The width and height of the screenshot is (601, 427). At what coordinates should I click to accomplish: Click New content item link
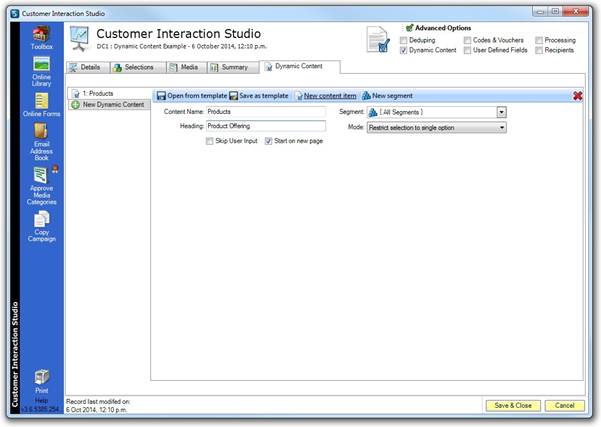pos(326,96)
